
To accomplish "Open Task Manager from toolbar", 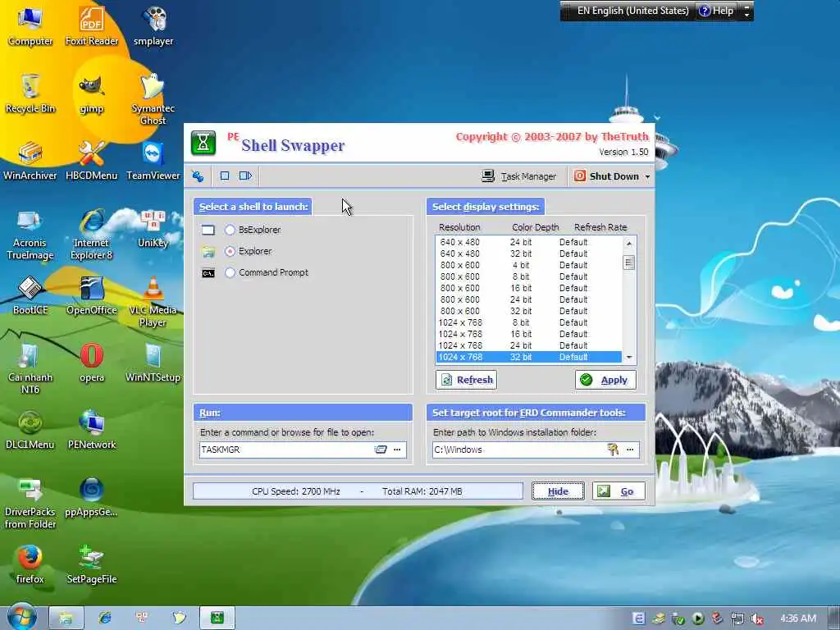I will pos(518,176).
